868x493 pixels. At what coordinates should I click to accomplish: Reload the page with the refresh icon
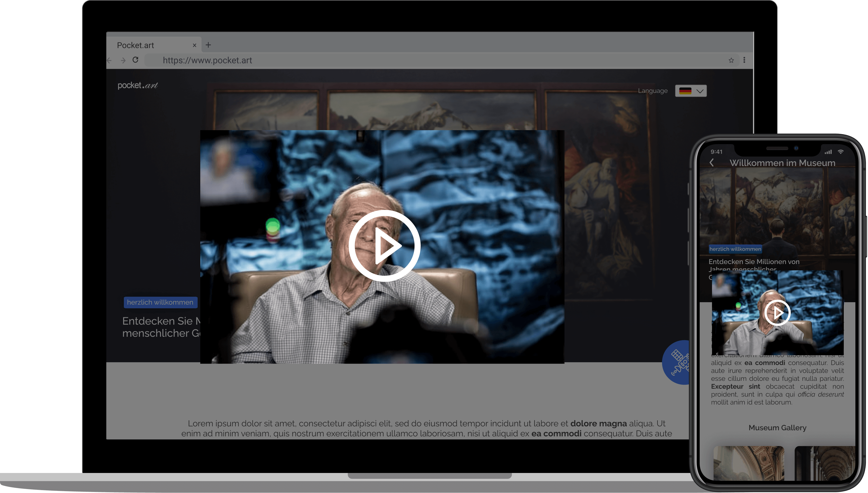[135, 60]
